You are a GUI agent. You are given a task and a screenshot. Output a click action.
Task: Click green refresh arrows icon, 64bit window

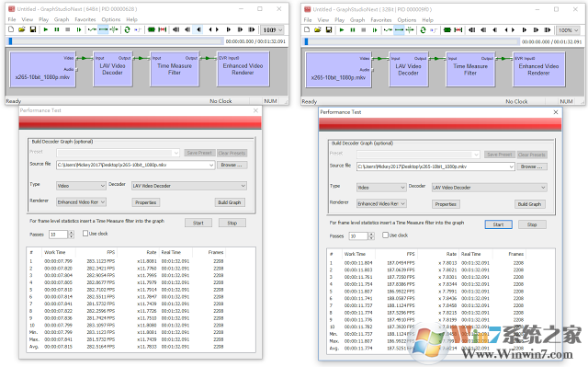tap(127, 29)
